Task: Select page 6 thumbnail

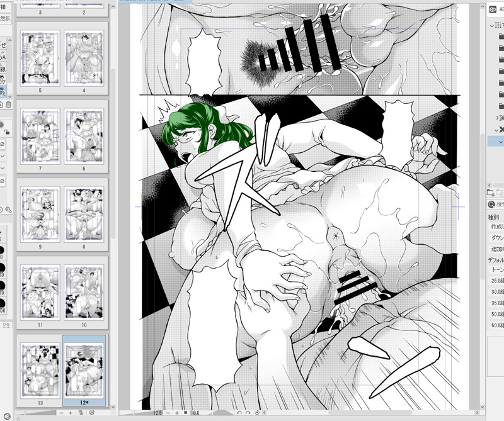Action: [84, 136]
